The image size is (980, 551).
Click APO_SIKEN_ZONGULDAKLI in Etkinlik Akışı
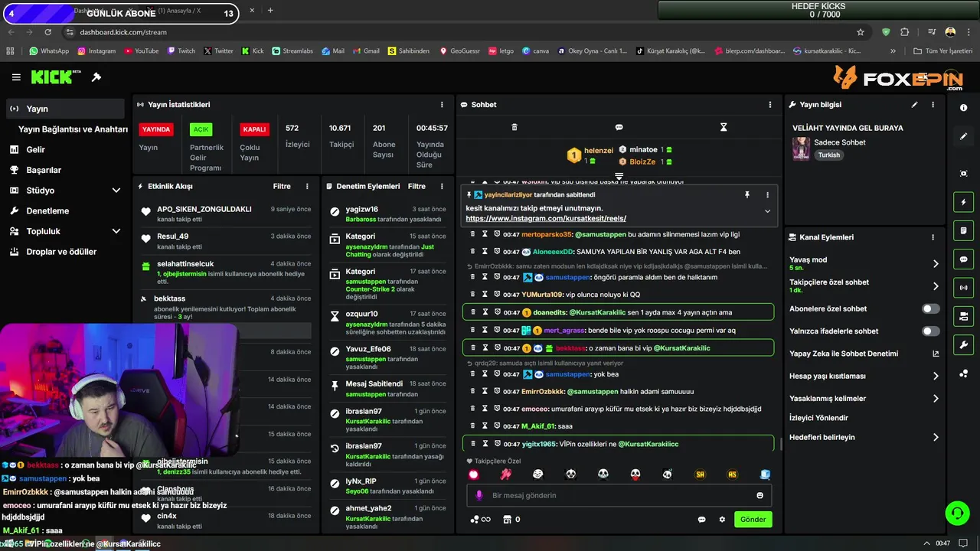coord(204,209)
